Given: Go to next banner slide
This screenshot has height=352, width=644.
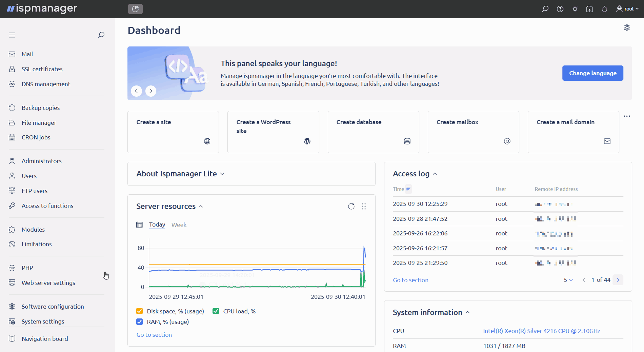Looking at the screenshot, I should tap(151, 91).
